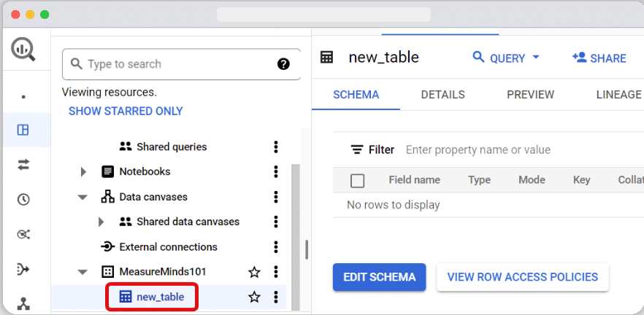Viewport: 644px width, 315px height.
Task: Open Dataform sidebar icon
Action: (x=23, y=270)
